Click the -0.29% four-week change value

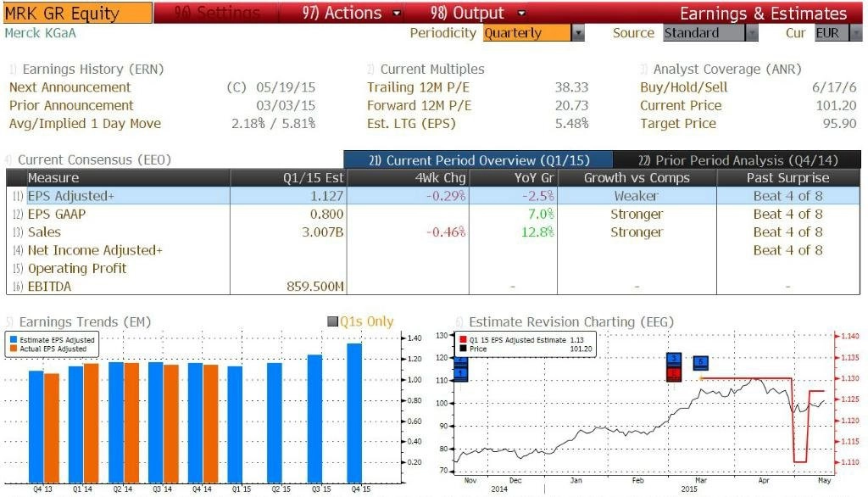(446, 196)
